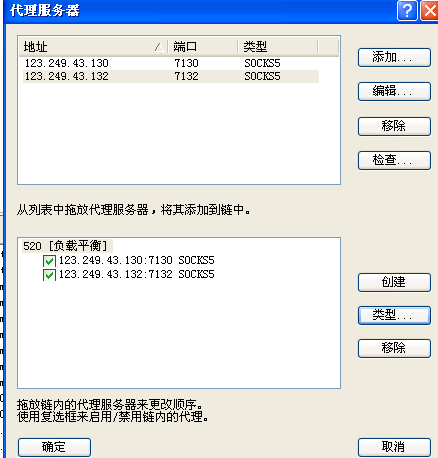Viewport: 438px width, 458px height.
Task: Close the proxy server dialog
Action: click(430, 11)
